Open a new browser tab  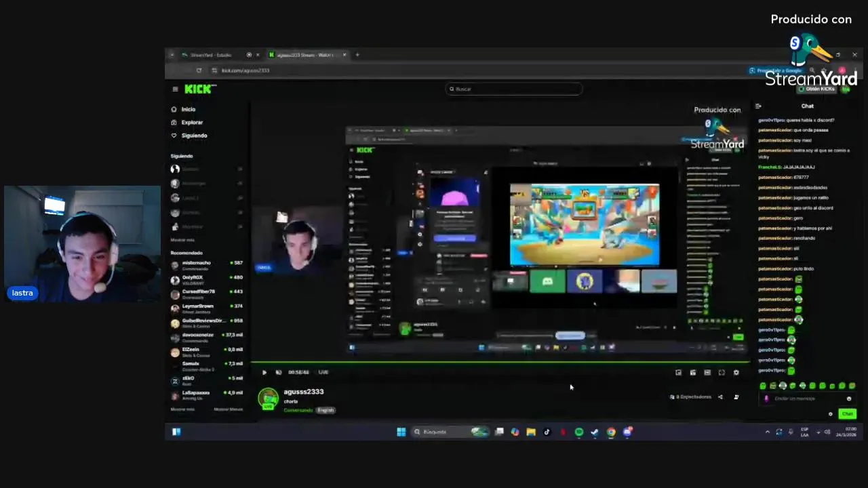pyautogui.click(x=357, y=55)
